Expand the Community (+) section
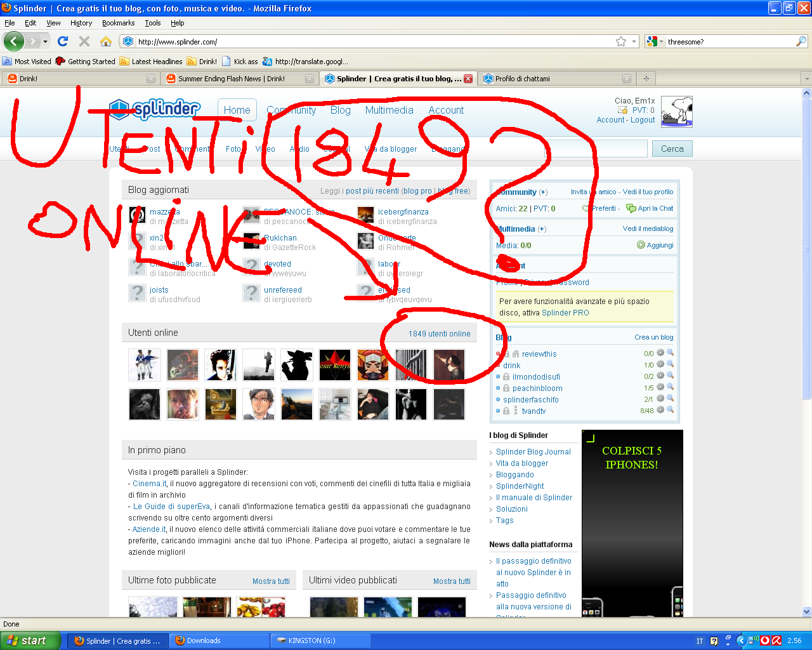 pyautogui.click(x=543, y=192)
